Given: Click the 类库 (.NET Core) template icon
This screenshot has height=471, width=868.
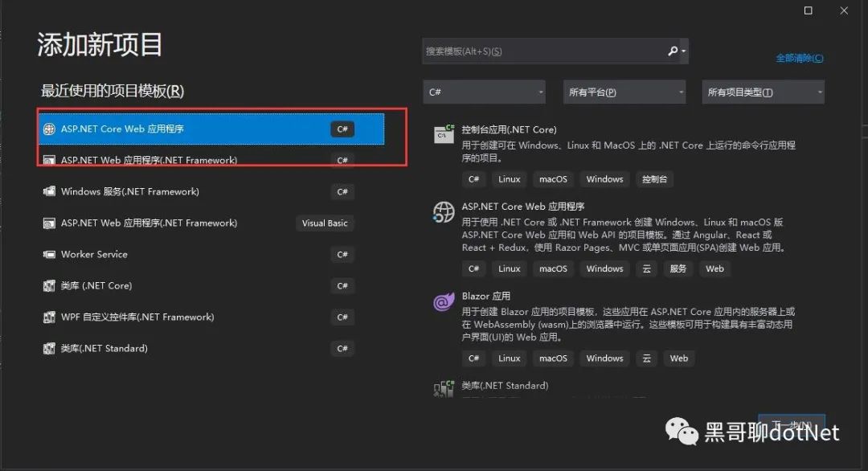Looking at the screenshot, I should [49, 285].
